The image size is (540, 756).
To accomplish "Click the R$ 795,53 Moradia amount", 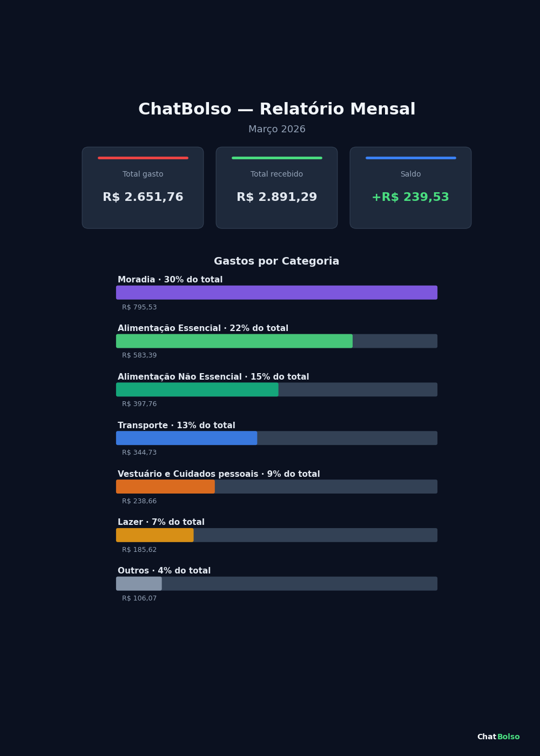I will pyautogui.click(x=139, y=307).
